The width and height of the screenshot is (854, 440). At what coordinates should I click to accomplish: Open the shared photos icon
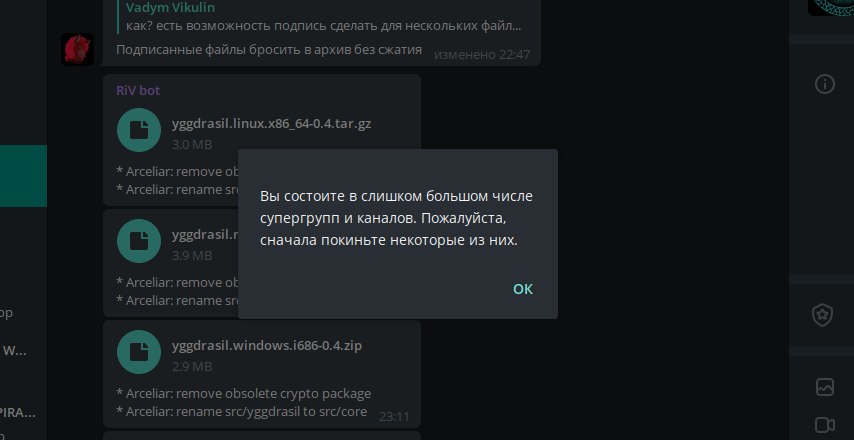point(825,386)
